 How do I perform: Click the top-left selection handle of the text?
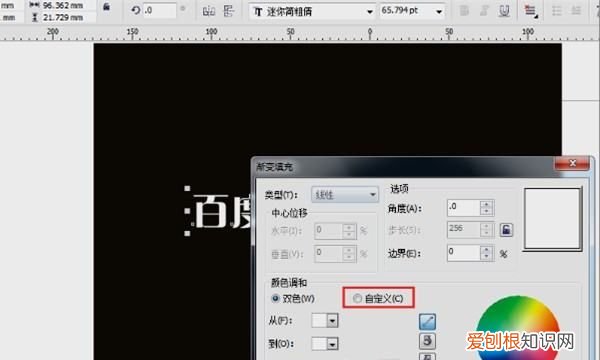click(187, 188)
